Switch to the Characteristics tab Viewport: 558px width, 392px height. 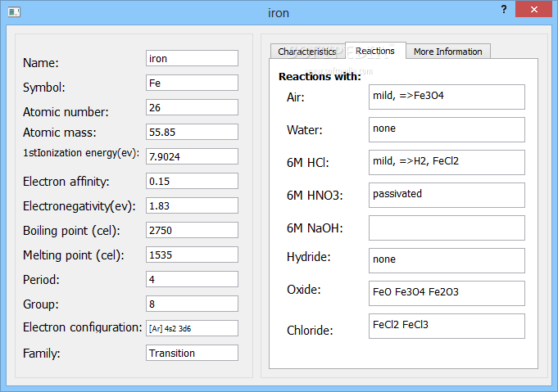tap(307, 52)
